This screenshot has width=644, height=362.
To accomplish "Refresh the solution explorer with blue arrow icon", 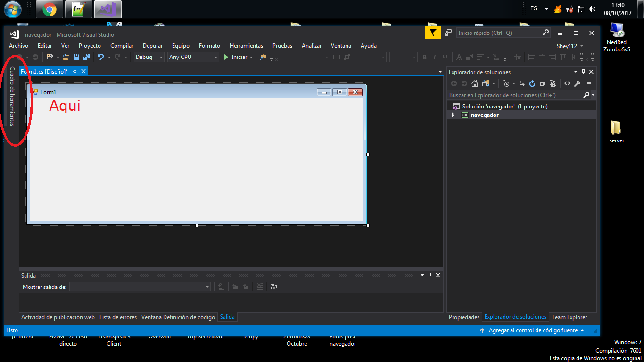I will [532, 83].
